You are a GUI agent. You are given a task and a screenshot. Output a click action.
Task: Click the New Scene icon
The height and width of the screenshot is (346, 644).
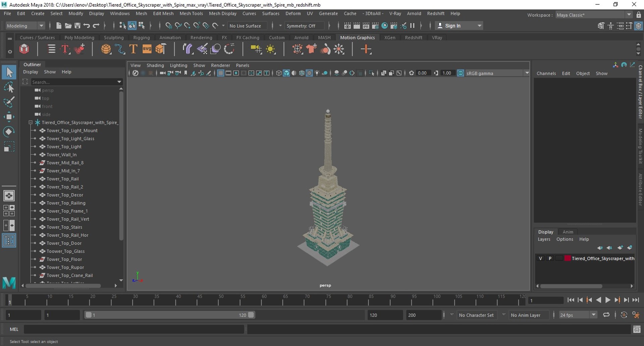click(59, 26)
